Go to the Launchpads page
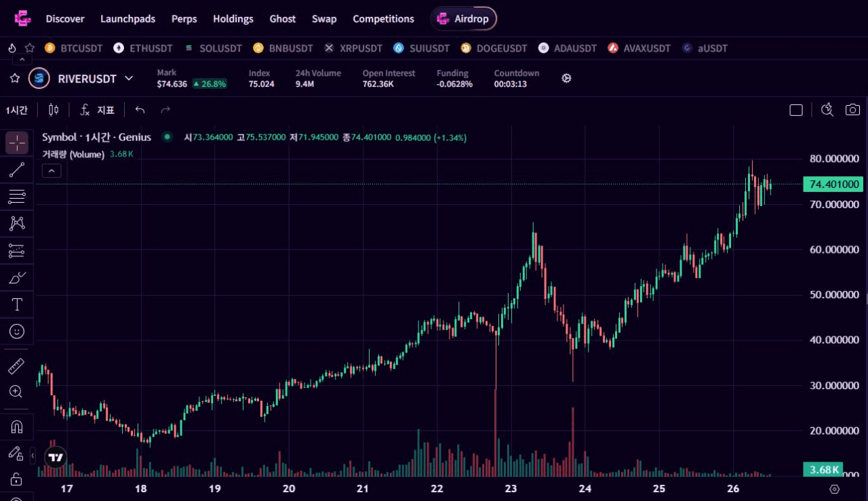 click(127, 19)
